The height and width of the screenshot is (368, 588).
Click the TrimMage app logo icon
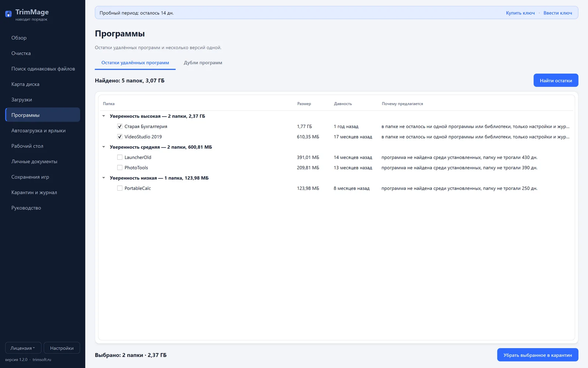8,14
